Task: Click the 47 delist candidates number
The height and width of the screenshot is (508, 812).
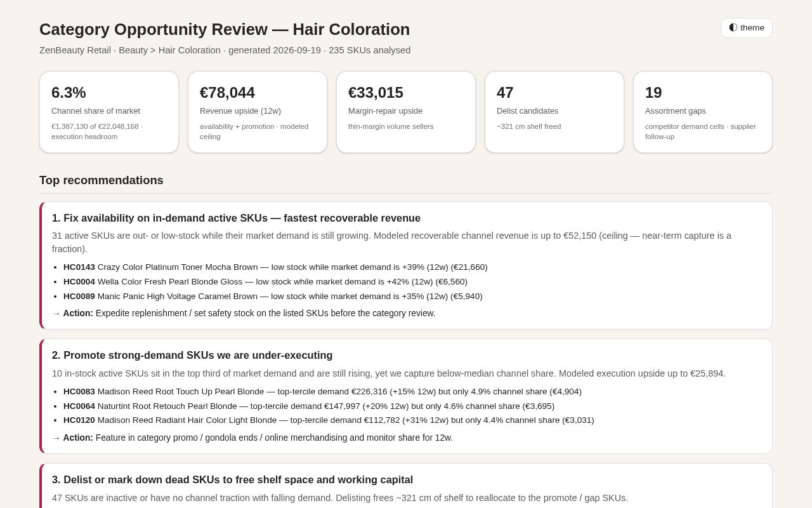Action: pos(505,93)
